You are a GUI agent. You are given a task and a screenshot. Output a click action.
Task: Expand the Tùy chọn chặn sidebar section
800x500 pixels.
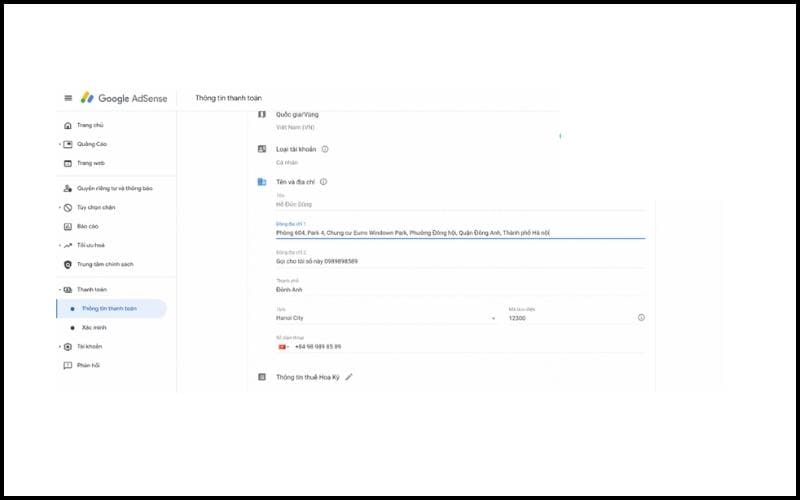click(x=60, y=208)
